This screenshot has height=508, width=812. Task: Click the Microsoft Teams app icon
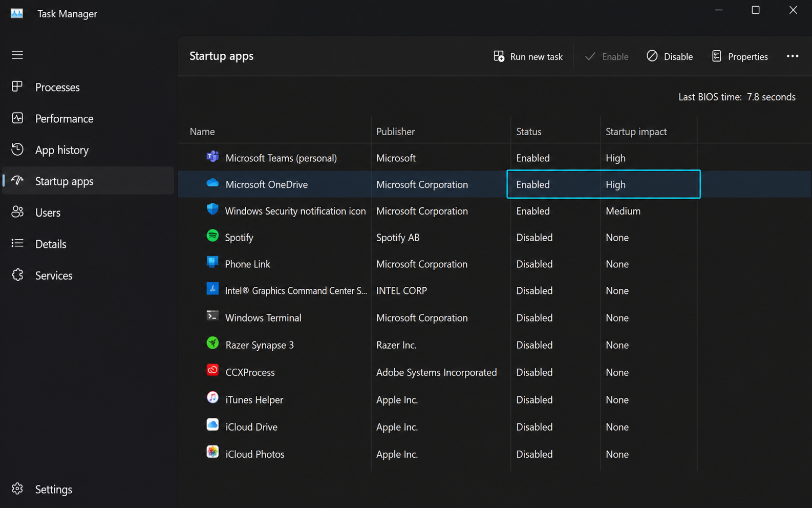(212, 157)
